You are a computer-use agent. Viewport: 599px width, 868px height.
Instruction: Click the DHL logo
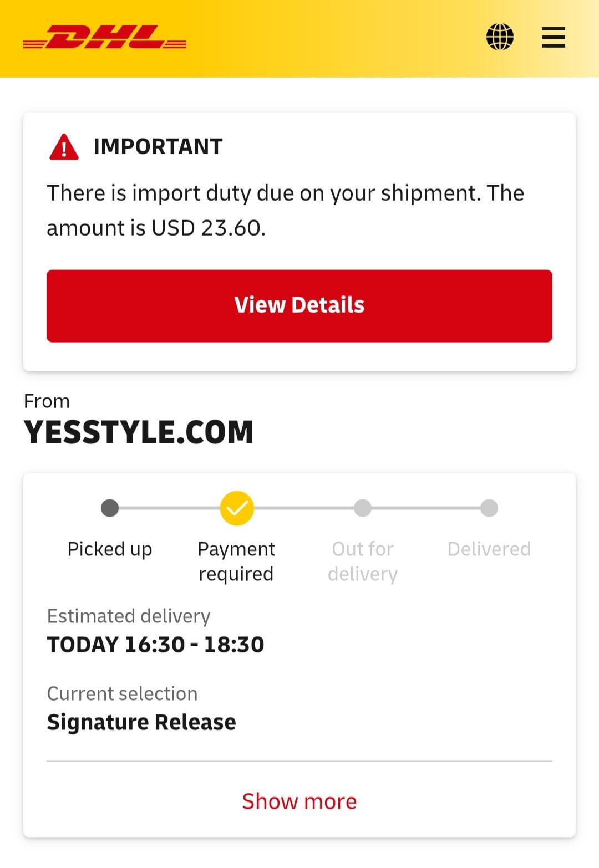[x=105, y=38]
